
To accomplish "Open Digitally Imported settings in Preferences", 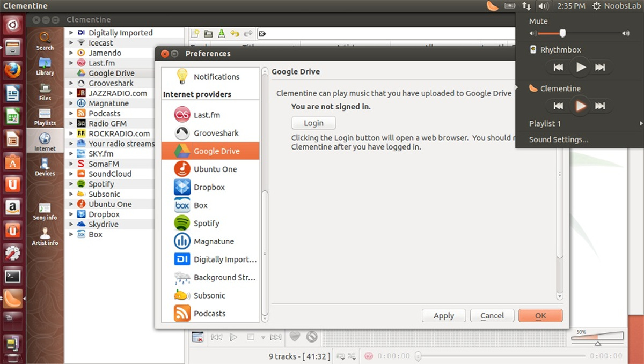I will pos(210,259).
